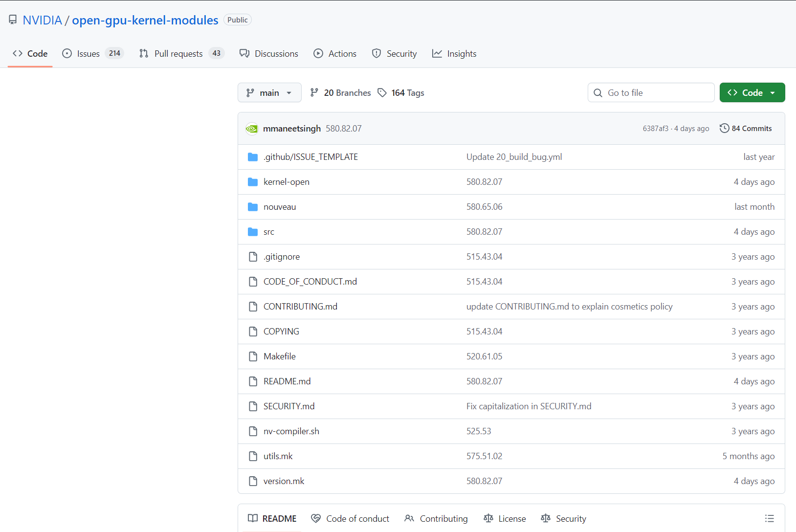796x532 pixels.
Task: Click the folder icon for .github/ISSUE_TEMPLATE
Action: coord(253,157)
